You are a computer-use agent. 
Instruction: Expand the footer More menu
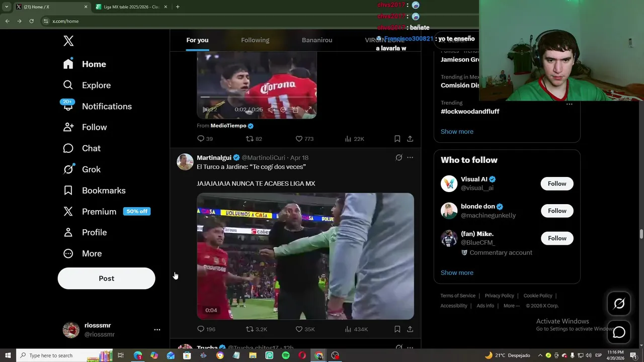tap(511, 306)
